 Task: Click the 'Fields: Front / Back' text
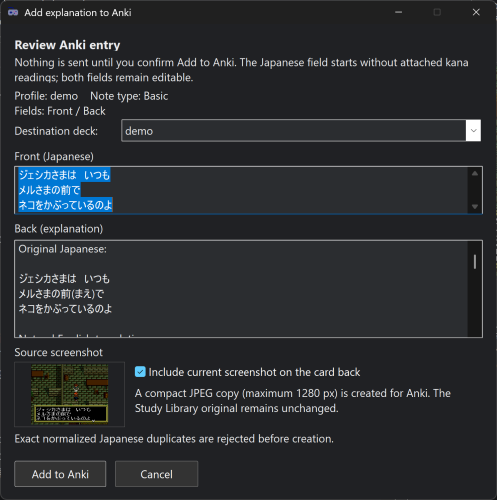60,111
